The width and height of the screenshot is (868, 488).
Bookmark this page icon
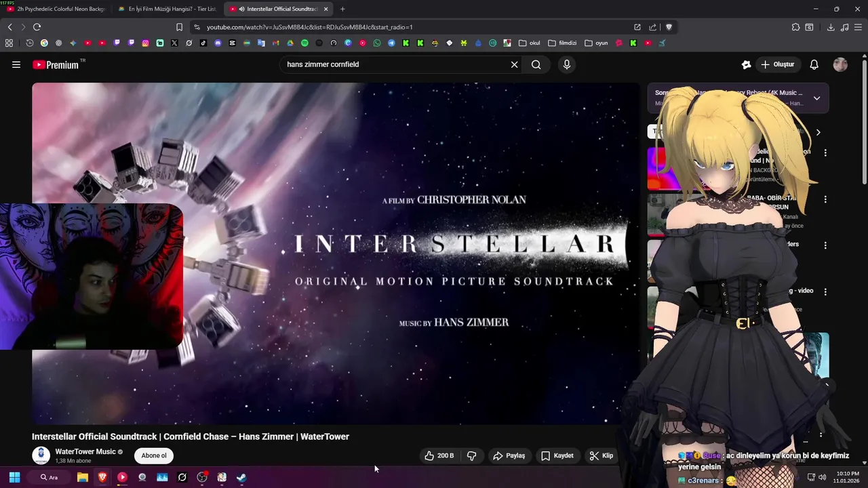point(179,27)
